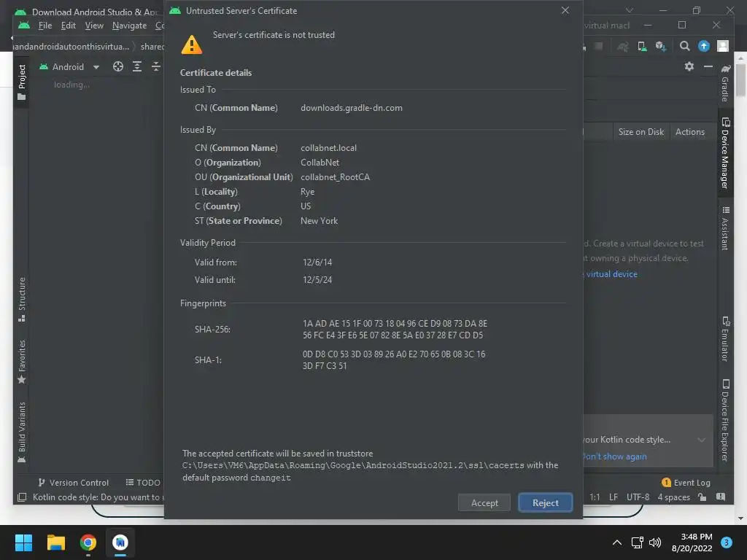Click the 4 spaces indent indicator
The image size is (747, 560).
click(x=673, y=497)
